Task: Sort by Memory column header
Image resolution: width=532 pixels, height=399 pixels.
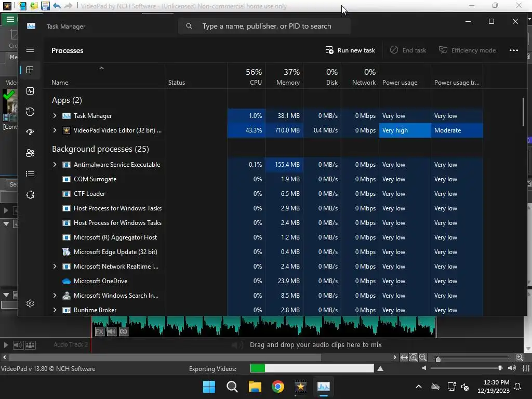Action: [284, 76]
